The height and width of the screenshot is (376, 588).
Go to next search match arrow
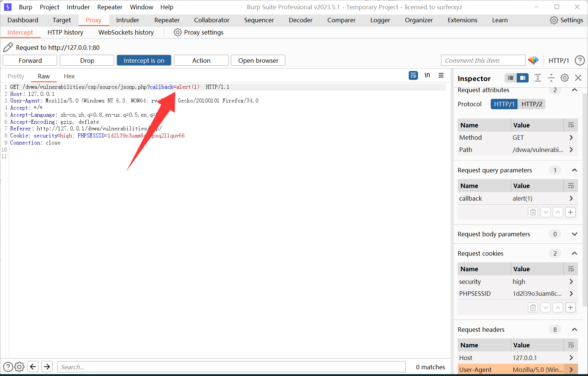[47, 367]
